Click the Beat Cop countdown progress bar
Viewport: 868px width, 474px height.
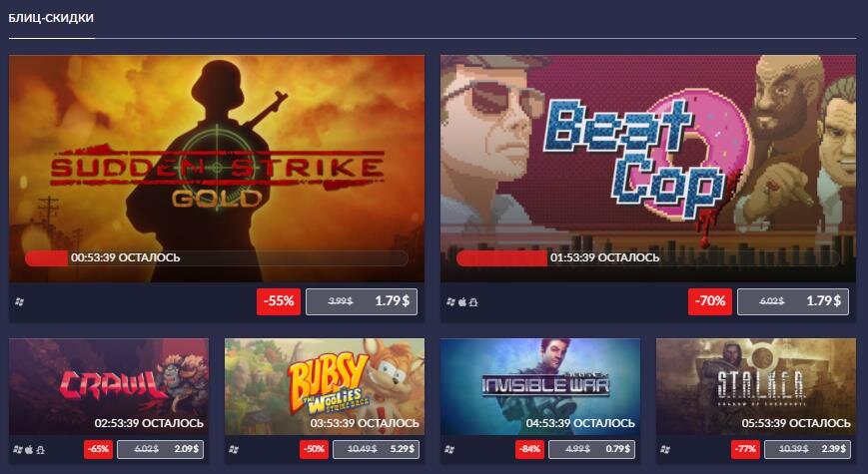coord(648,258)
